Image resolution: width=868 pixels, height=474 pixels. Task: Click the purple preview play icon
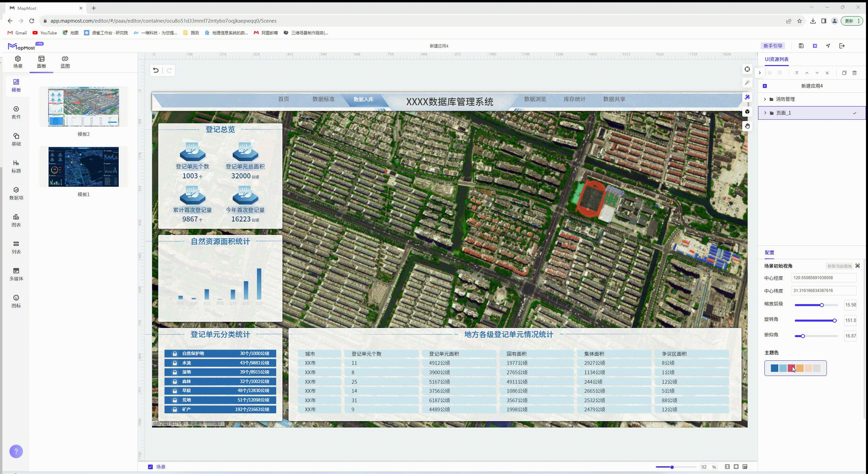pos(815,46)
